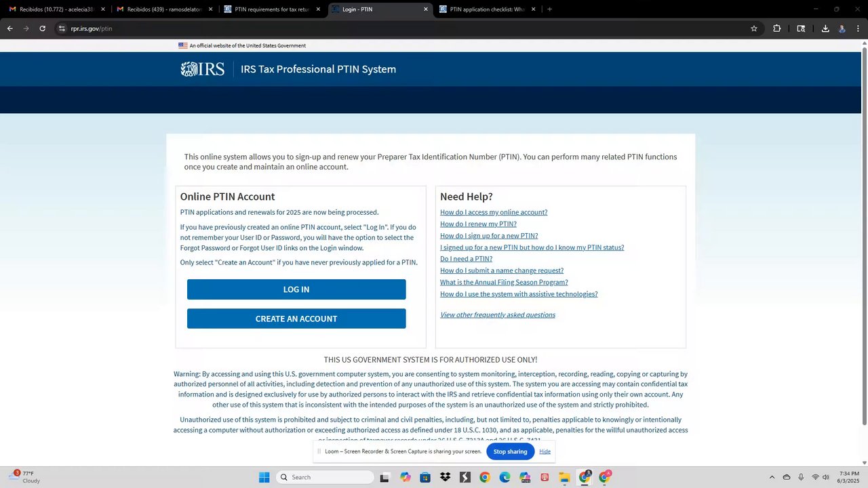Show hidden system tray icons
The image size is (868, 488).
coord(772,477)
